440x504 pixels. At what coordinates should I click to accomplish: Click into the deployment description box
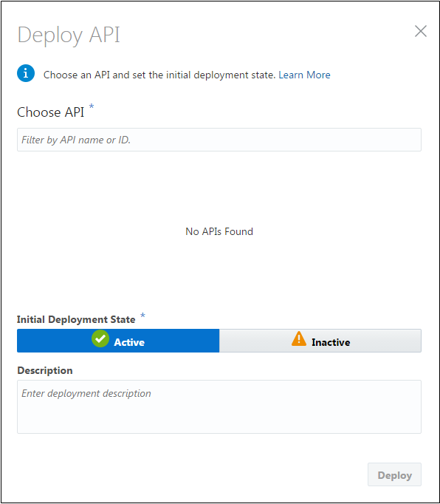click(x=219, y=407)
